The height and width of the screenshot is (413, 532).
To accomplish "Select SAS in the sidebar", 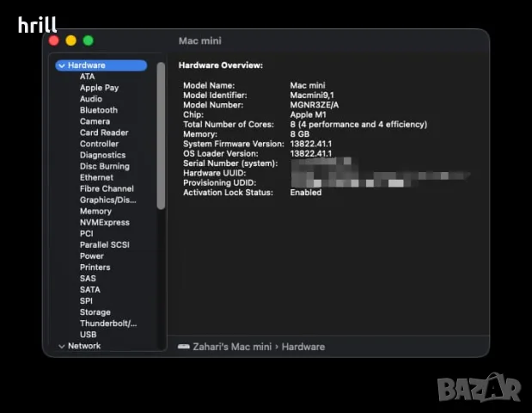I will (88, 279).
